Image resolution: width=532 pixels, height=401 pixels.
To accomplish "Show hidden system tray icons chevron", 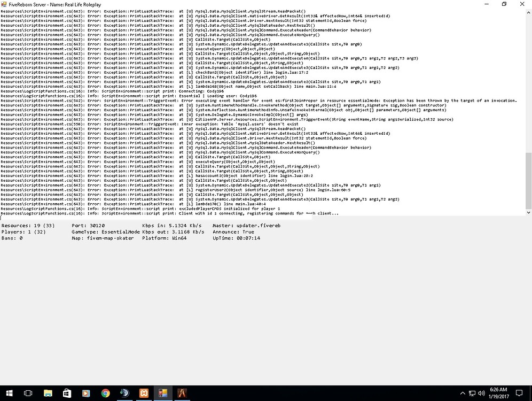I will tap(463, 393).
